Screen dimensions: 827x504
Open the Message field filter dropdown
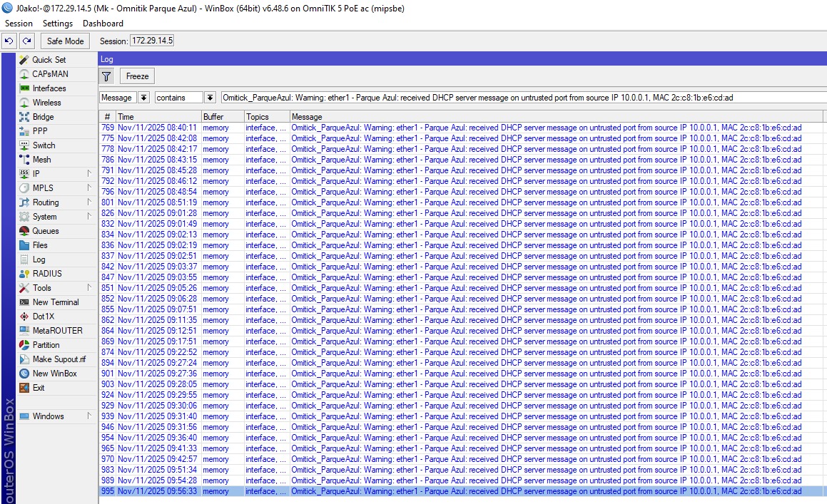pos(143,98)
